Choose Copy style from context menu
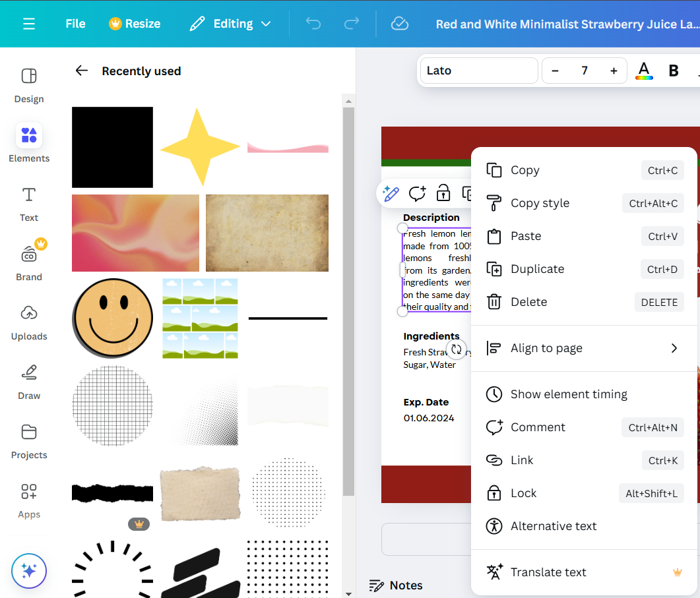Screen dimensions: 700x598 pyautogui.click(x=585, y=203)
